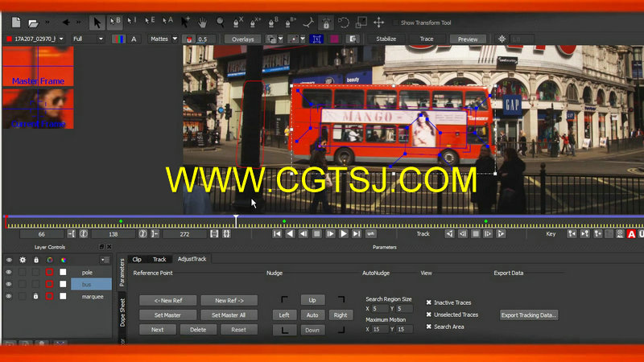The image size is (644, 362).
Task: Open the vertical Parameters tab
Action: click(122, 272)
